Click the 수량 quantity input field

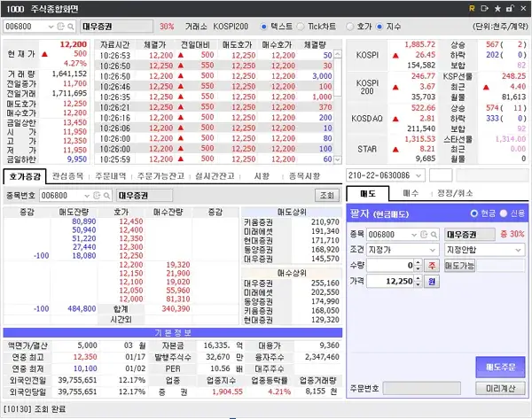click(x=390, y=266)
